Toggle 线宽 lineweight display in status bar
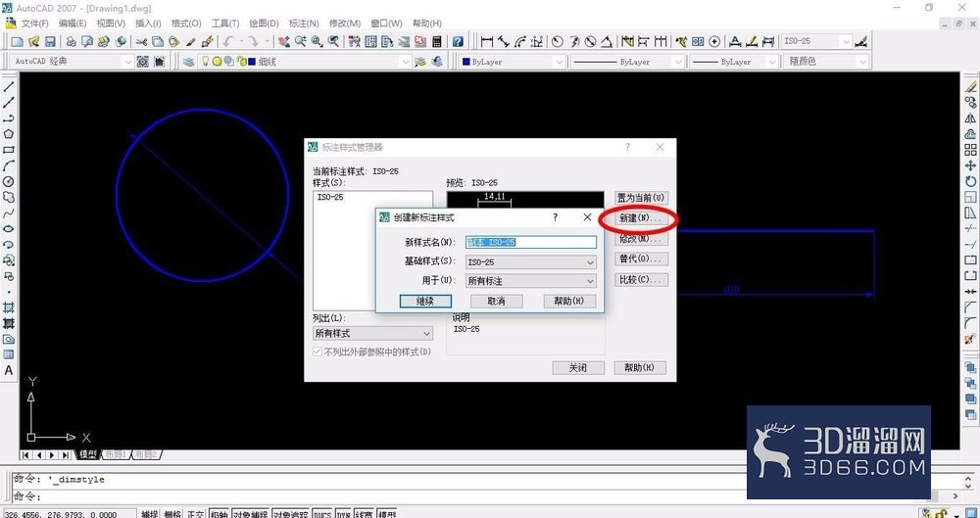 point(365,514)
